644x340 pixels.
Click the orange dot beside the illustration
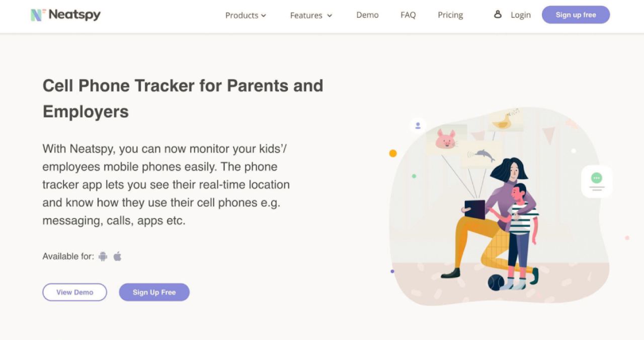click(x=393, y=154)
